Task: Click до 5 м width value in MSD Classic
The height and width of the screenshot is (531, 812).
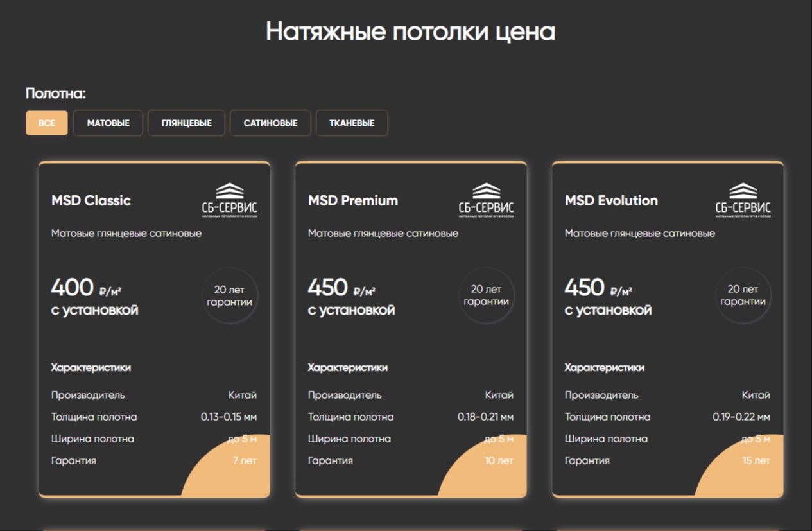Action: (242, 439)
